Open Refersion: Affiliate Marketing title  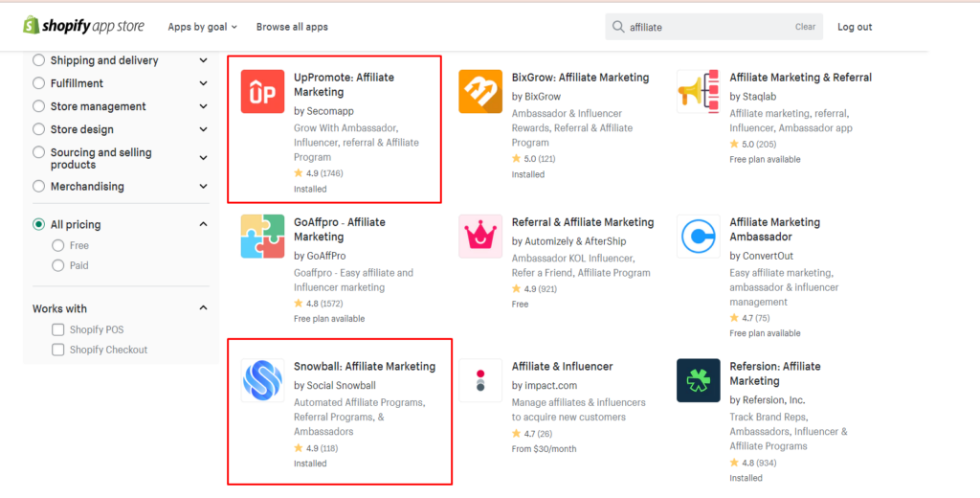pyautogui.click(x=775, y=373)
